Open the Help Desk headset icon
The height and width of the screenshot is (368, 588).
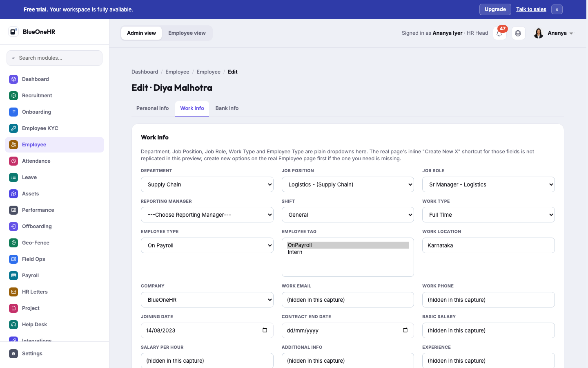click(13, 325)
